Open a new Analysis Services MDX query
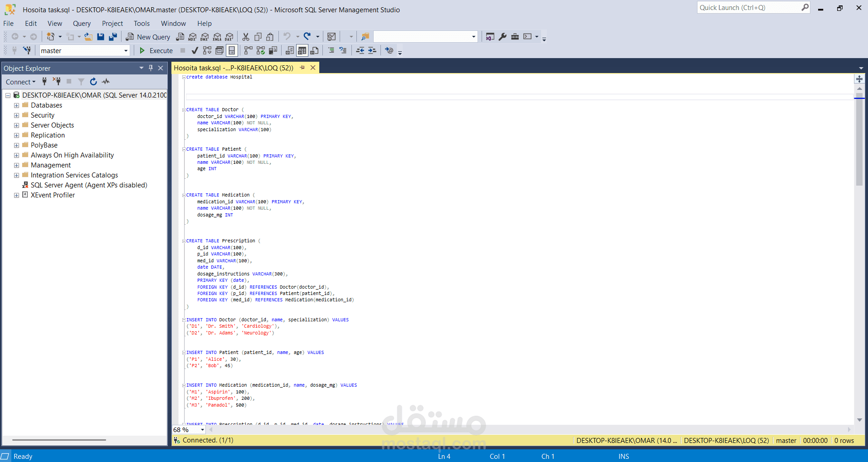This screenshot has width=868, height=462. pyautogui.click(x=192, y=37)
